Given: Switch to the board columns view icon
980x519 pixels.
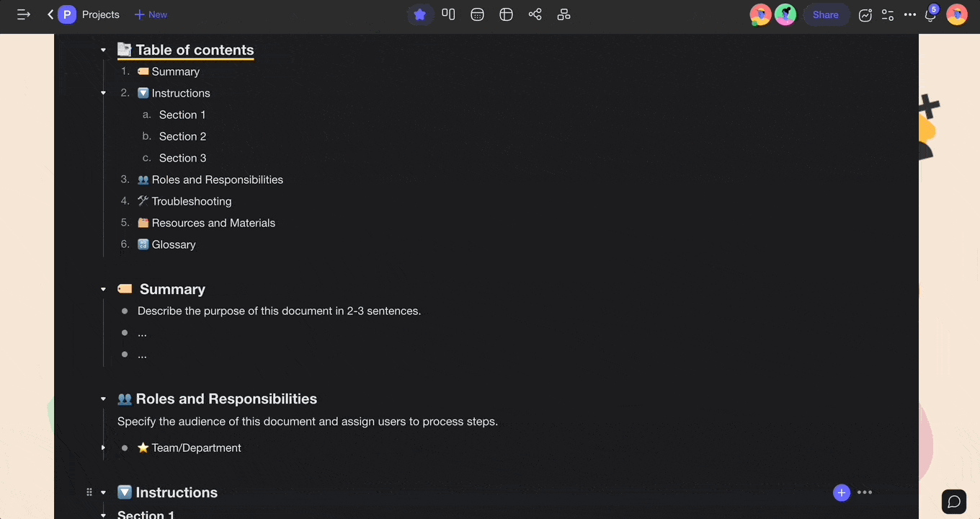Looking at the screenshot, I should (448, 14).
